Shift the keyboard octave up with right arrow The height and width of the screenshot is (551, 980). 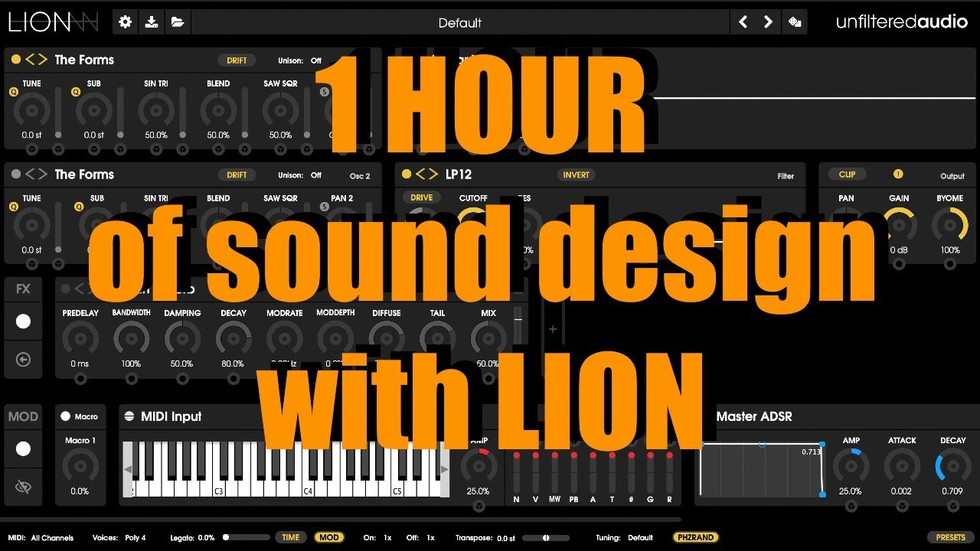point(444,470)
